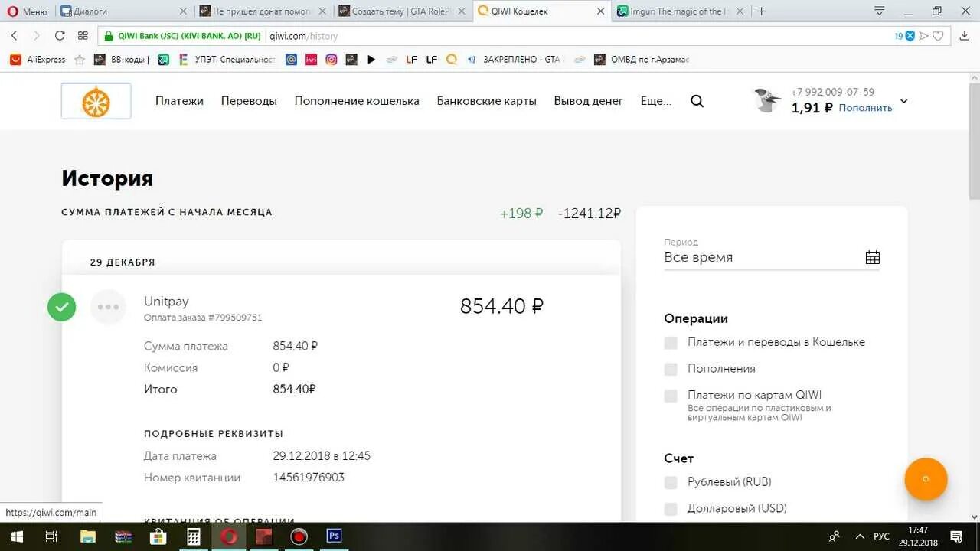
Task: Click the heart bookmark icon in address bar
Action: tap(938, 36)
